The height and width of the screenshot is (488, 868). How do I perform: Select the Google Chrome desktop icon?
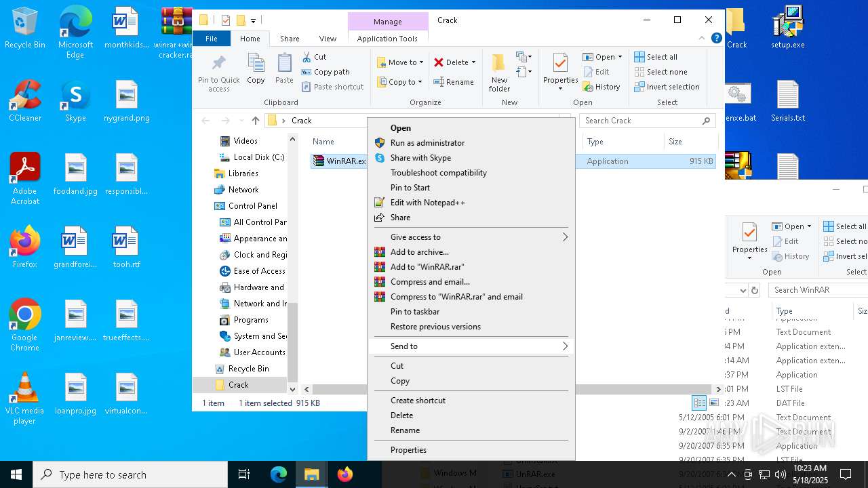tap(24, 326)
